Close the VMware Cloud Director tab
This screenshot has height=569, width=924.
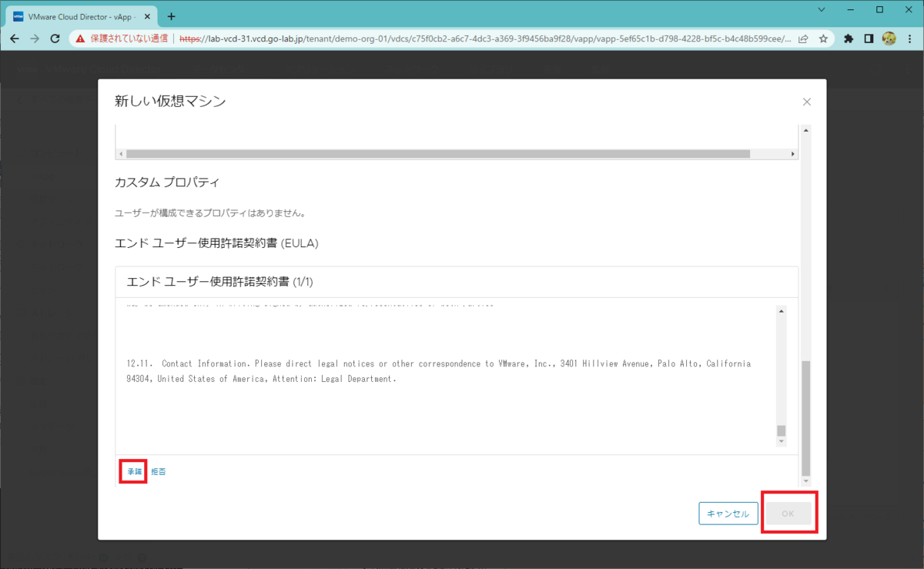[147, 16]
